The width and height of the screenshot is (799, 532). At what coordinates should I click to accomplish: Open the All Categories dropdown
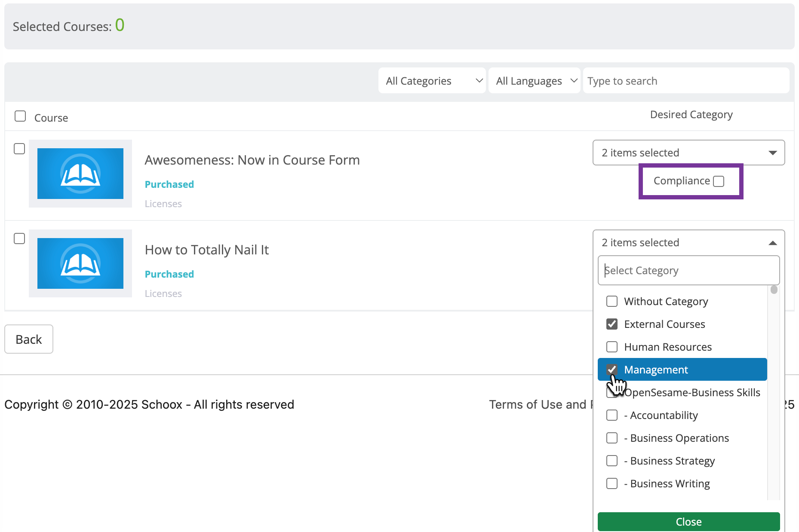pyautogui.click(x=432, y=80)
